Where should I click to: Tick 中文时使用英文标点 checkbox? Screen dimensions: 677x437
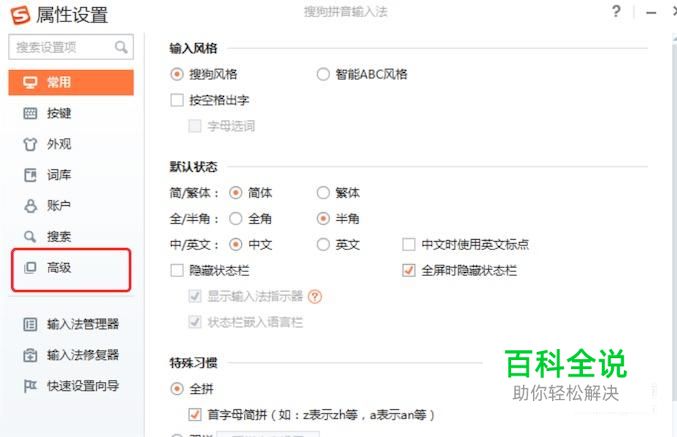(408, 244)
